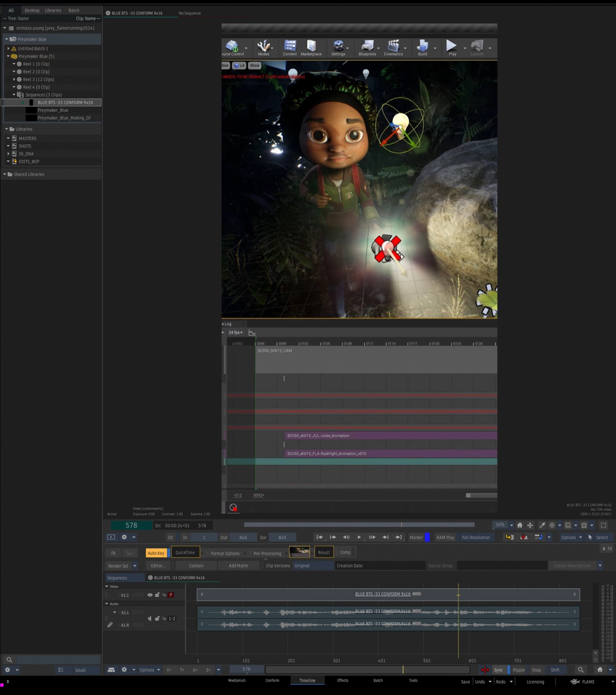This screenshot has height=695, width=616.
Task: Switch to the Conform tab
Action: point(272,680)
